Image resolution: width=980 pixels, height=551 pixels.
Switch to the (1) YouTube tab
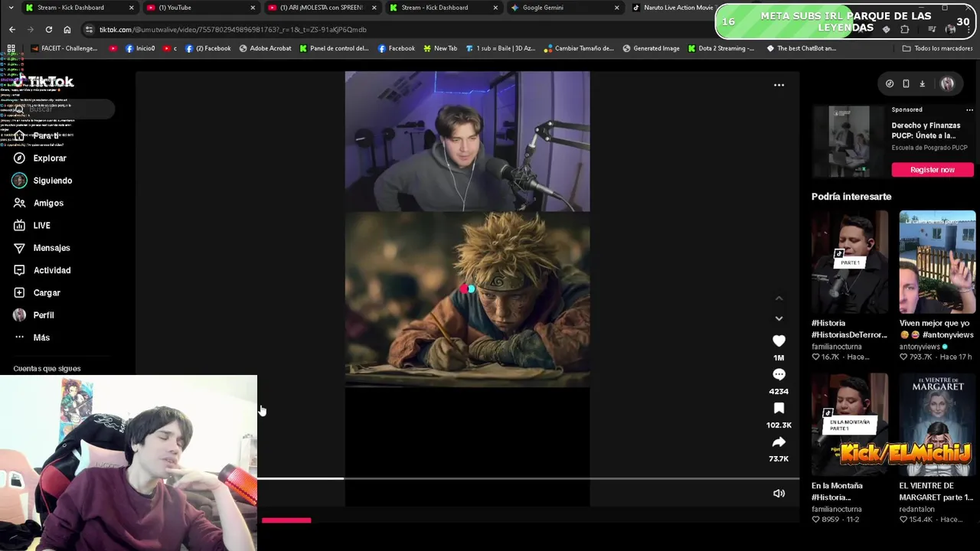200,8
